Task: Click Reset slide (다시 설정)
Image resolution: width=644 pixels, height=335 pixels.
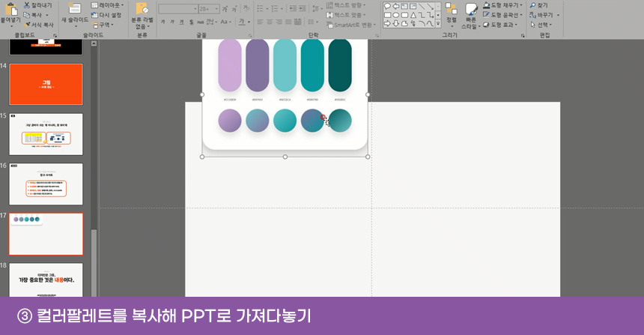Action: [x=106, y=15]
